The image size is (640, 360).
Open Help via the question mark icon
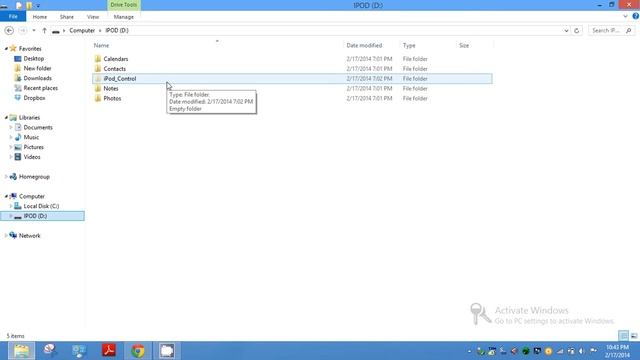[636, 16]
